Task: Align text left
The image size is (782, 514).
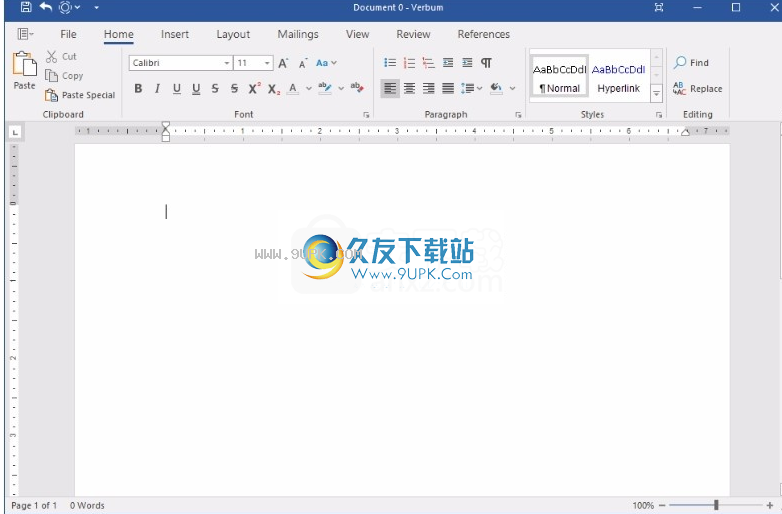Action: click(390, 89)
